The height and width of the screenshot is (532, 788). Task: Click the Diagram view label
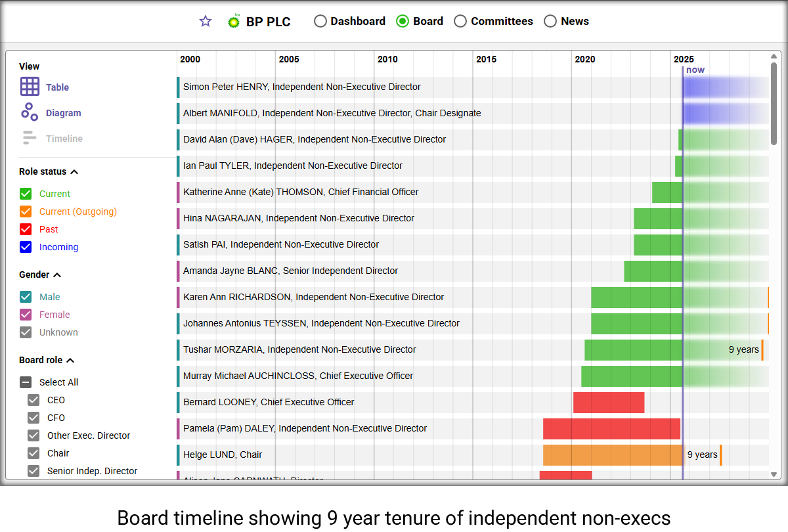point(64,113)
